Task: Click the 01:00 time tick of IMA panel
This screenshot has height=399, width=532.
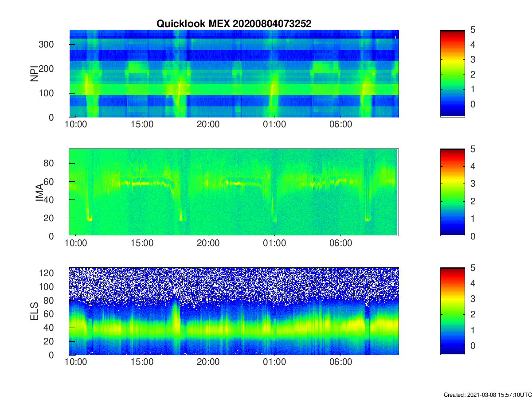Action: pyautogui.click(x=274, y=244)
